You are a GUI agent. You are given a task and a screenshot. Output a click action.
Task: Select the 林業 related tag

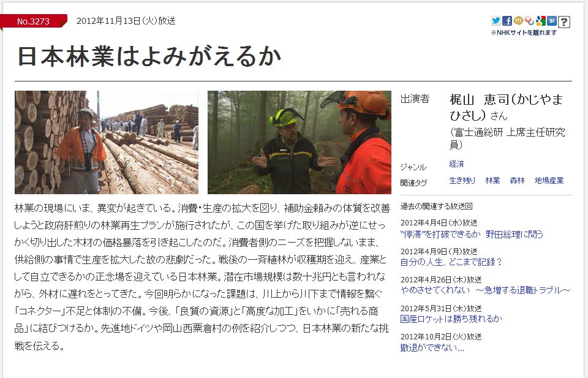[x=492, y=180]
